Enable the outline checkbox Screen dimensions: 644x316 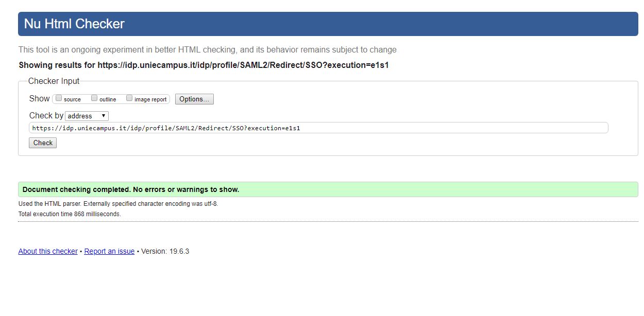click(94, 98)
